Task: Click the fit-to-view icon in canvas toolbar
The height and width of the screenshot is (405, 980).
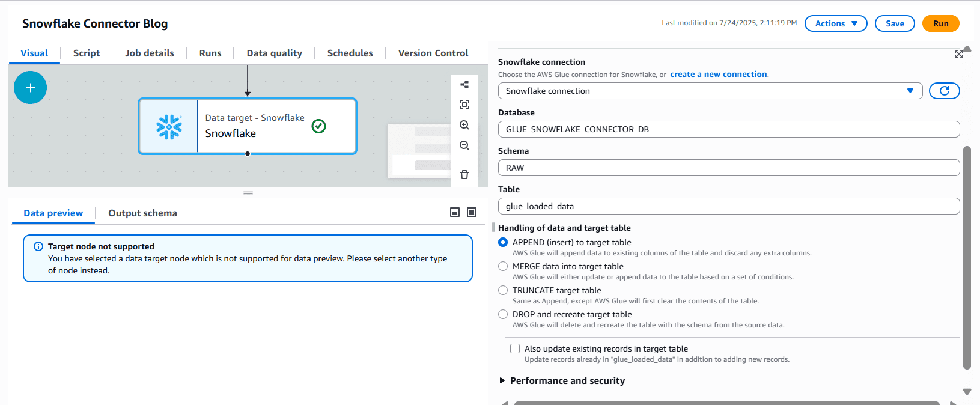Action: (x=464, y=105)
